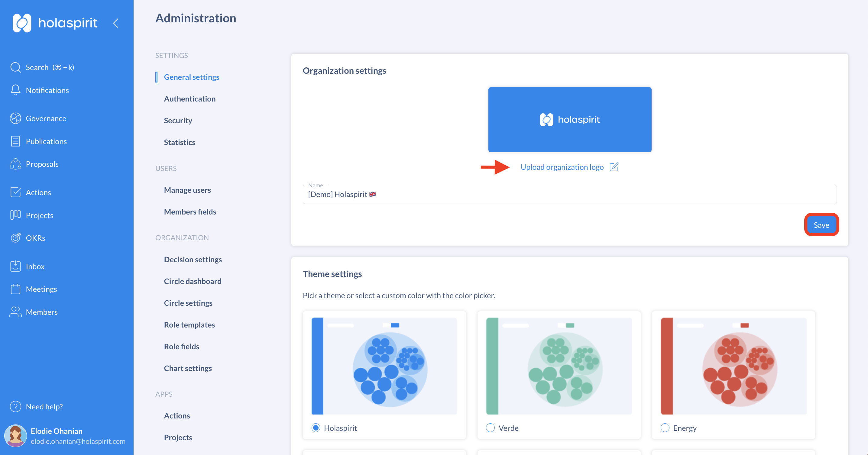The width and height of the screenshot is (868, 455).
Task: Click the Publications document icon
Action: coord(15,141)
